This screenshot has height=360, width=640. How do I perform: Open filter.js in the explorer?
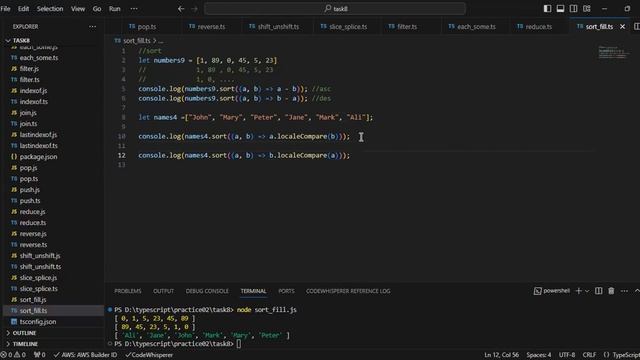point(29,69)
